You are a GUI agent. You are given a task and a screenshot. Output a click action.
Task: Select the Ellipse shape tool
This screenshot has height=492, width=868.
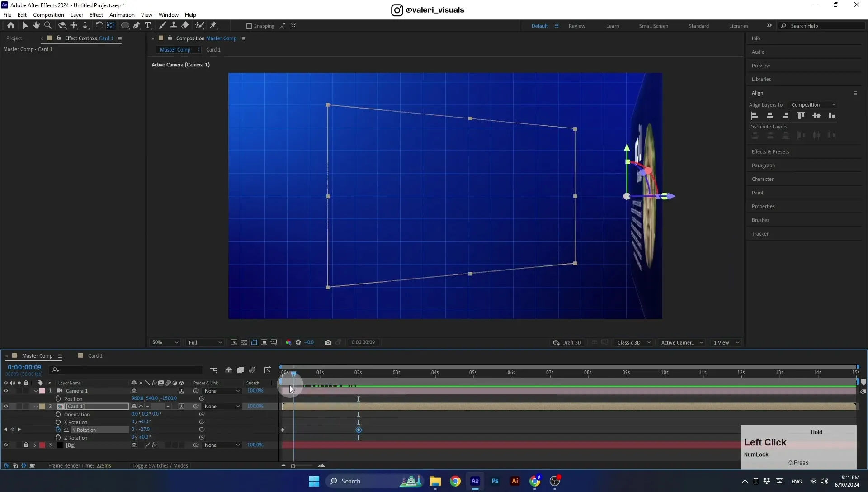coord(125,26)
